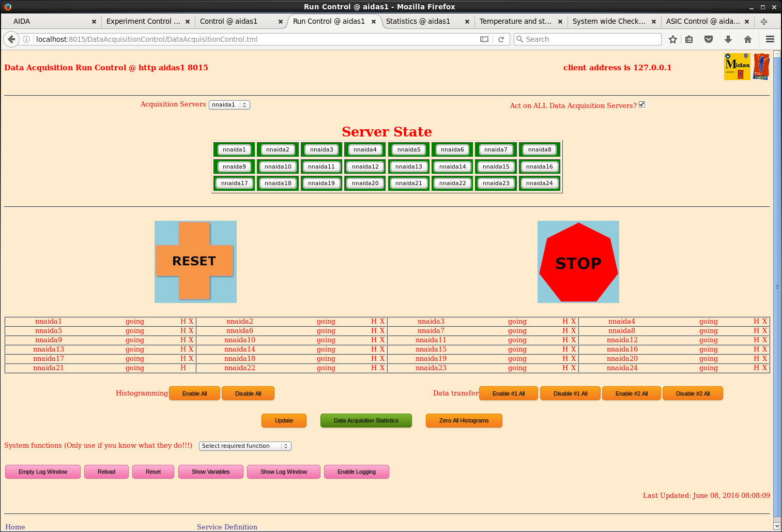The width and height of the screenshot is (782, 532).
Task: Switch to the Statistics @ aidas1 tab
Action: (418, 21)
